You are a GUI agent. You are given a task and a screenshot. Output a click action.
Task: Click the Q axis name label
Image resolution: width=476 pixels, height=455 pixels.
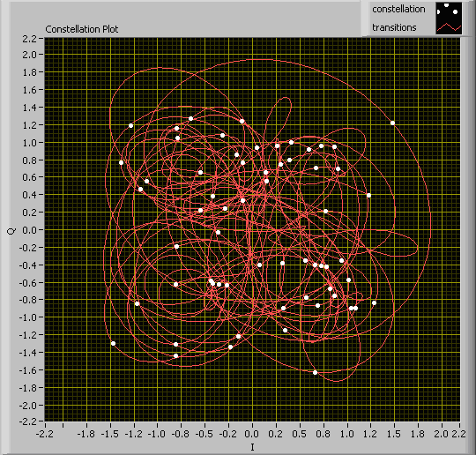coord(11,231)
